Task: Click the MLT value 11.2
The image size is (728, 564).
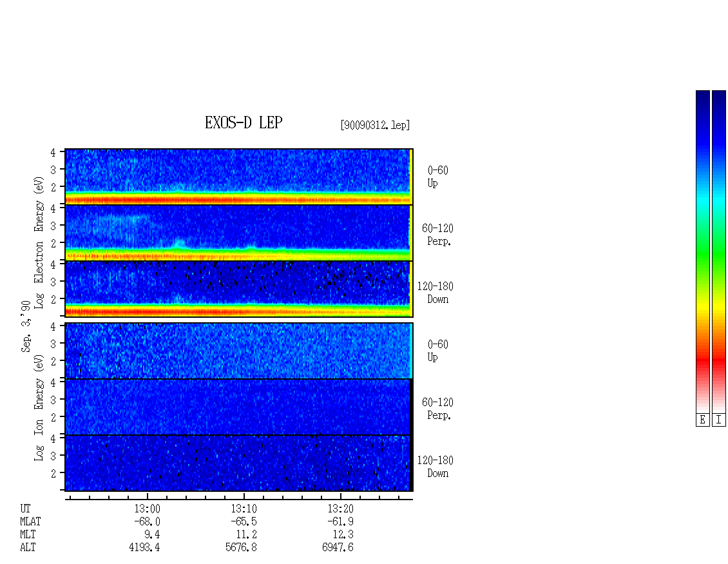Action: click(x=247, y=535)
